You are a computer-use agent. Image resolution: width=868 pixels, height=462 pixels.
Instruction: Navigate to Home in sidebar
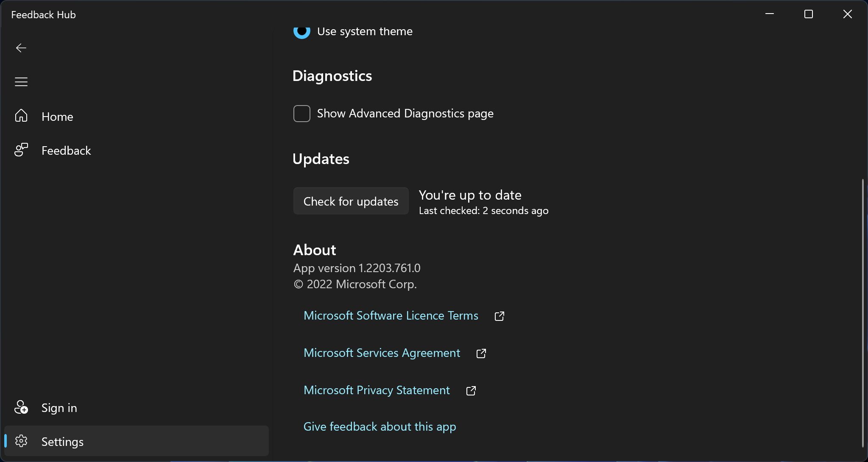[x=57, y=117]
